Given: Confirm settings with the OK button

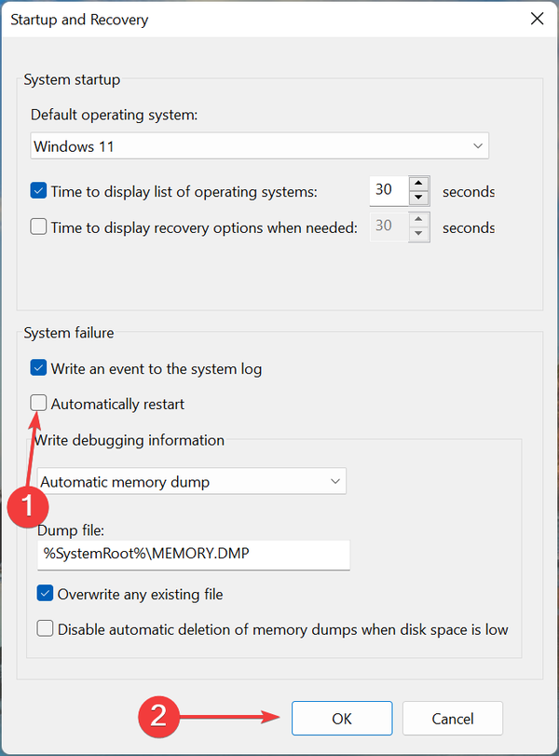Looking at the screenshot, I should coord(341,718).
